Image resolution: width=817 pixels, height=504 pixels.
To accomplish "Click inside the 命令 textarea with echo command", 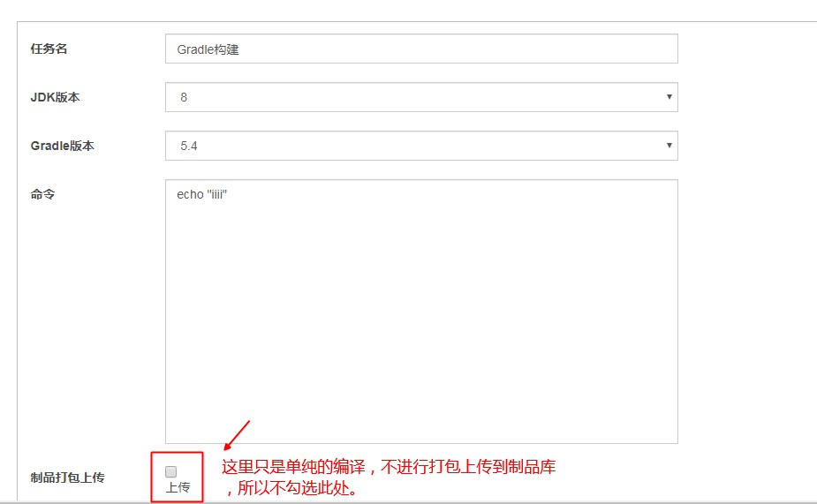I will pyautogui.click(x=421, y=312).
